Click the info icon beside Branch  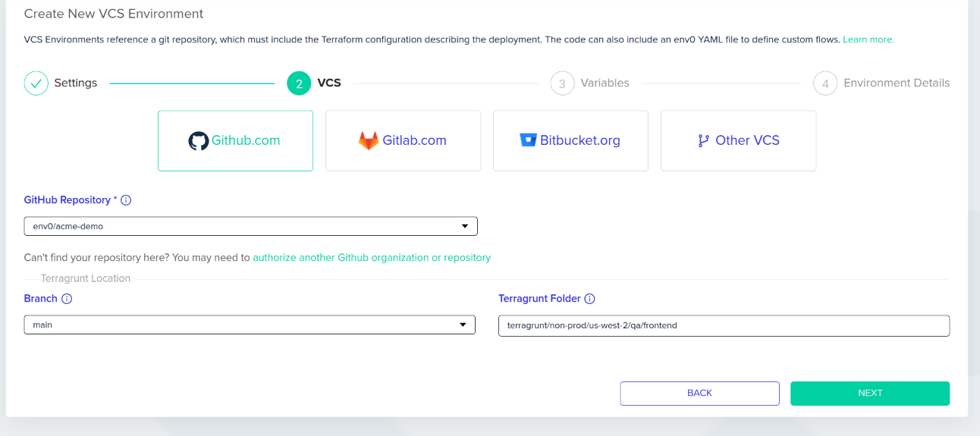point(67,299)
